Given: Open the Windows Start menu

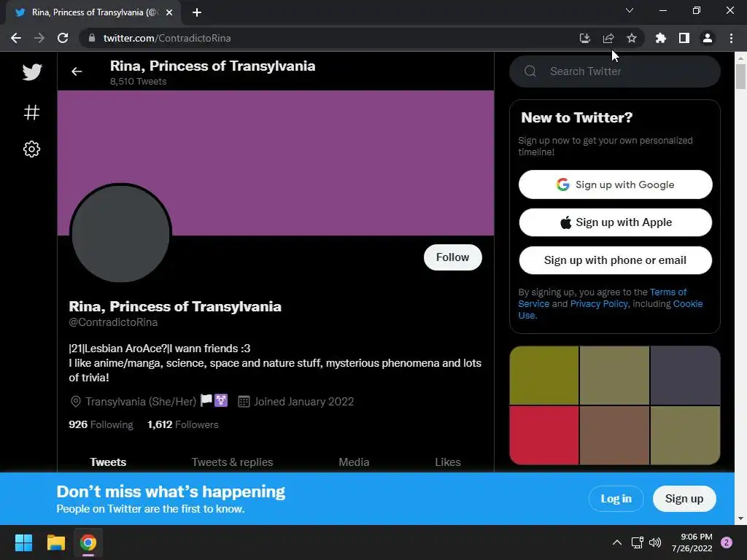Looking at the screenshot, I should 23,542.
